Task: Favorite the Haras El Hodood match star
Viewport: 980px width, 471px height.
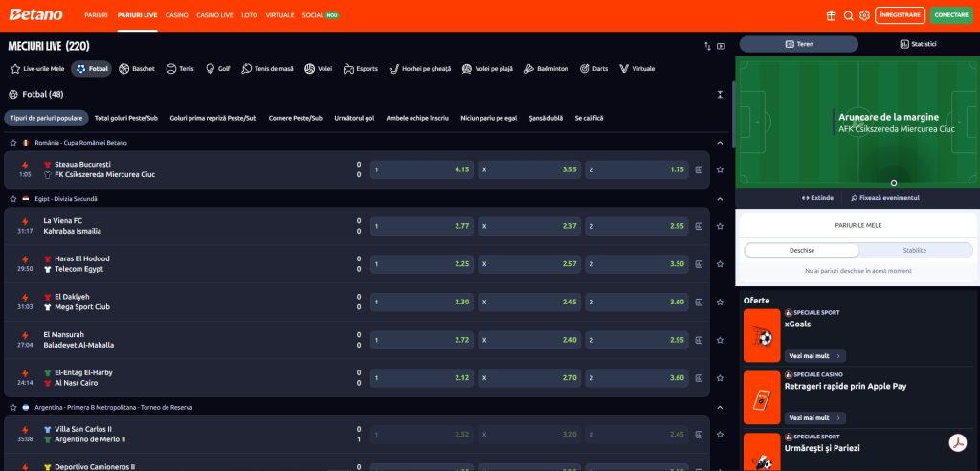Action: click(x=720, y=264)
